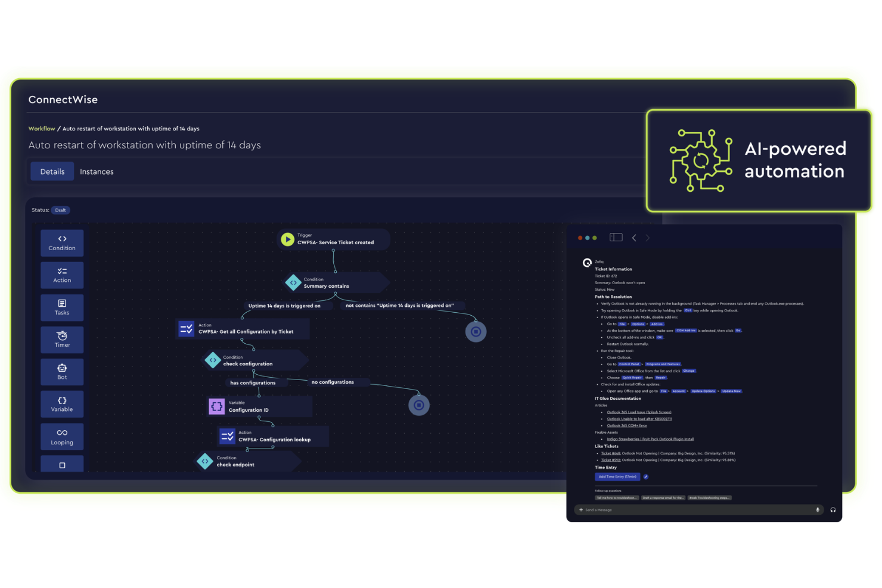Click the AI-powered automation card
This screenshot has height=588, width=882.
pyautogui.click(x=759, y=161)
